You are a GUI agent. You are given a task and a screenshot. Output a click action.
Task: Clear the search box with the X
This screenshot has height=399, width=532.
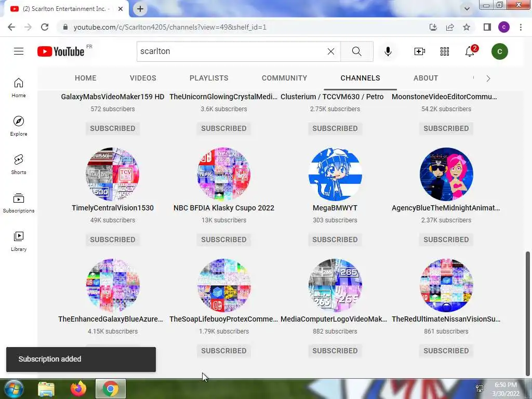(x=331, y=51)
